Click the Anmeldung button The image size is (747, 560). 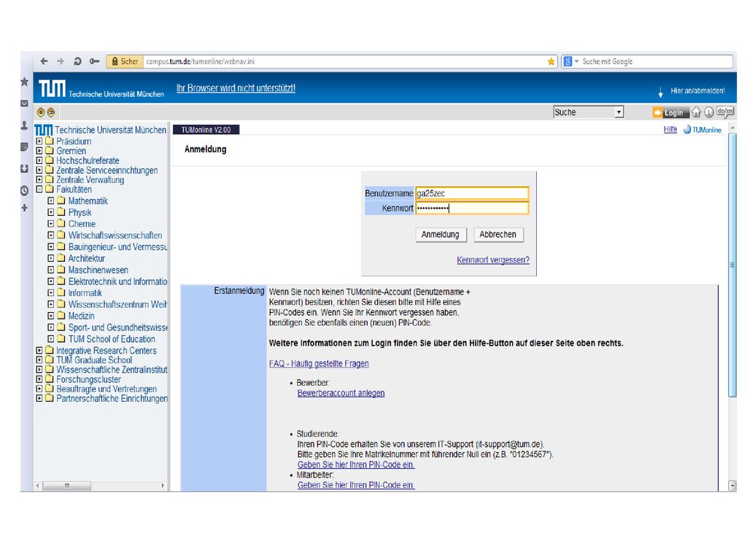440,234
